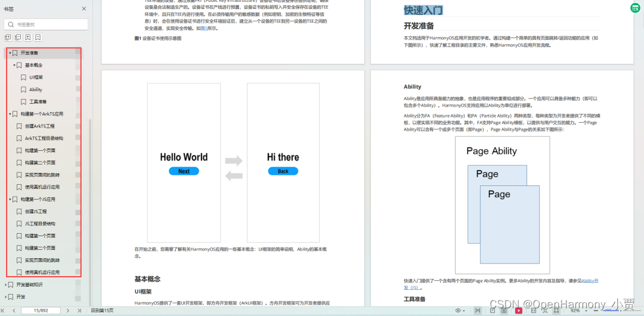
Task: Toggle two-page view mode
Action: [x=505, y=311]
